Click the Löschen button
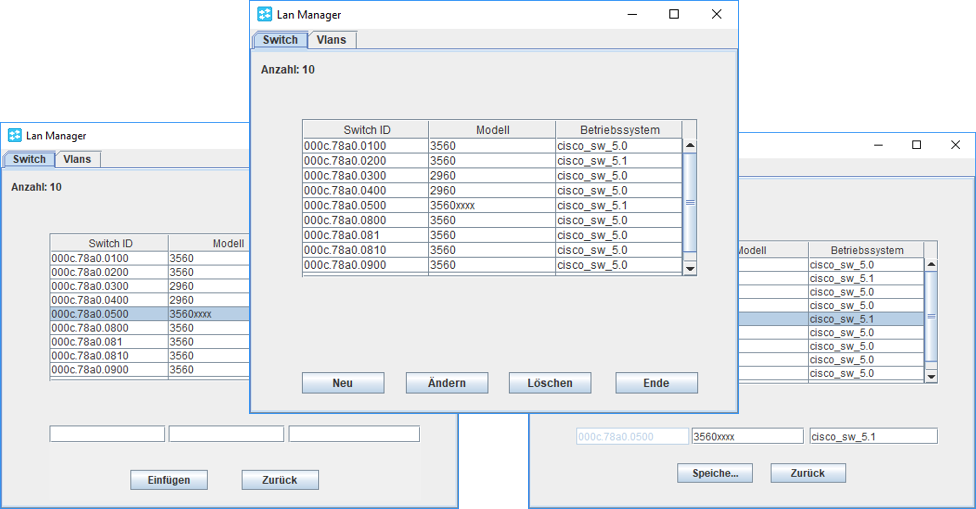 (550, 383)
